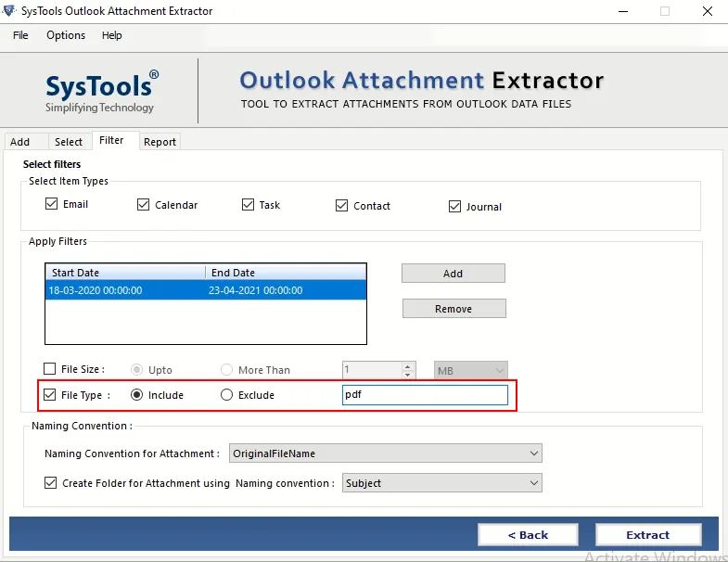Select the Include radio button
This screenshot has height=562, width=728.
tap(136, 395)
